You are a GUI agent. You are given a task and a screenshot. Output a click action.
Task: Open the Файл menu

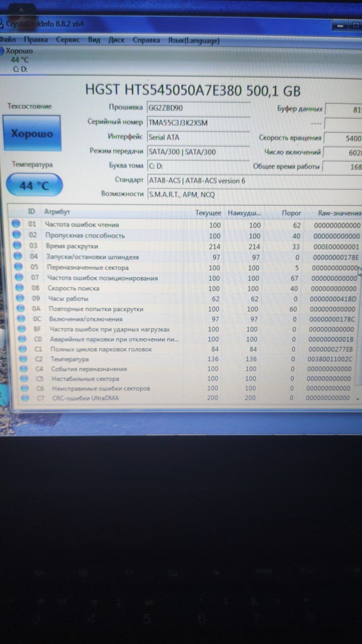pos(8,40)
